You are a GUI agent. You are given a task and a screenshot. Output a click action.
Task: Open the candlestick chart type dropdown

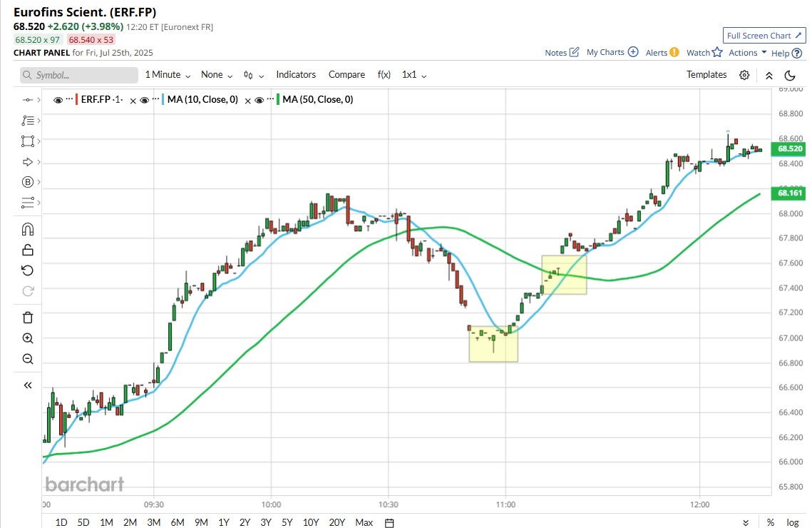click(254, 75)
